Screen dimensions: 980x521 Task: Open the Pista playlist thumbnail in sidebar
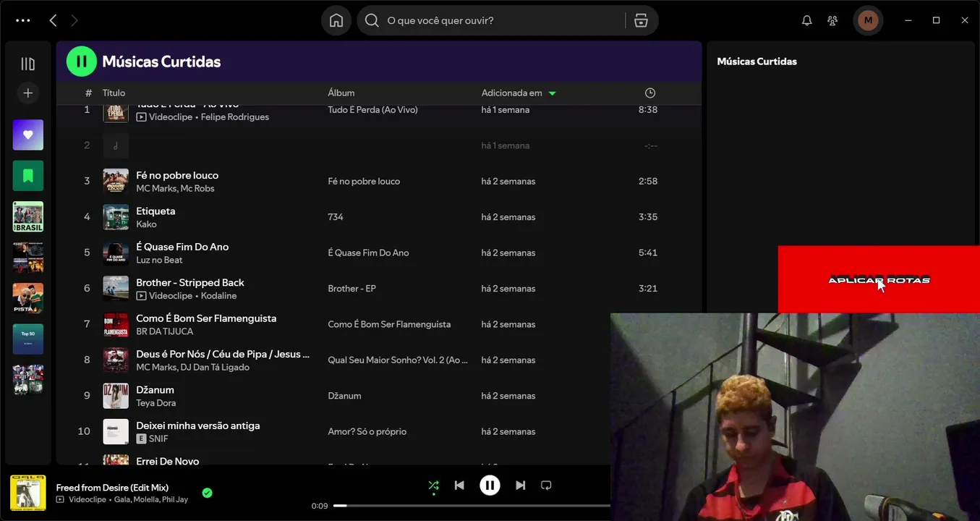28,298
